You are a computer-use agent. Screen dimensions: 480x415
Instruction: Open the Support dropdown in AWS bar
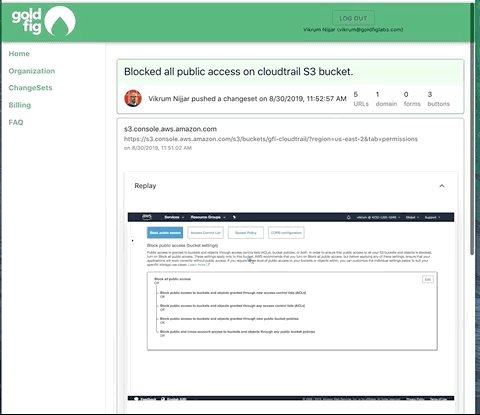click(x=432, y=217)
